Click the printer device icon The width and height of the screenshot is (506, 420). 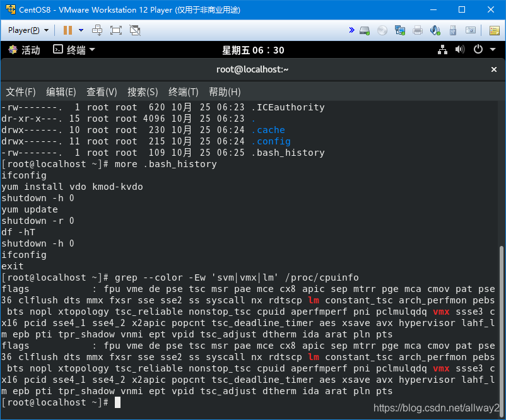pos(418,31)
